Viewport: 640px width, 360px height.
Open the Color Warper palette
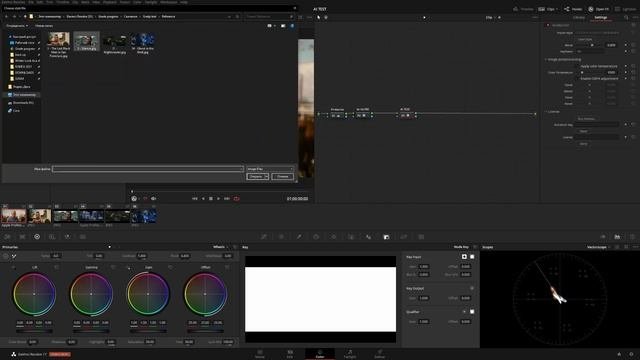[x=281, y=237]
